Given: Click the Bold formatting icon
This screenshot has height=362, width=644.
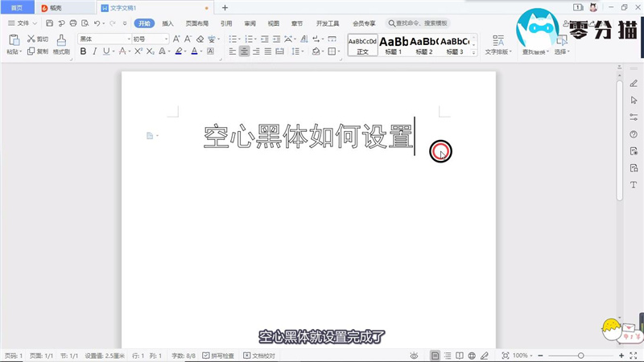Looking at the screenshot, I should 82,51.
